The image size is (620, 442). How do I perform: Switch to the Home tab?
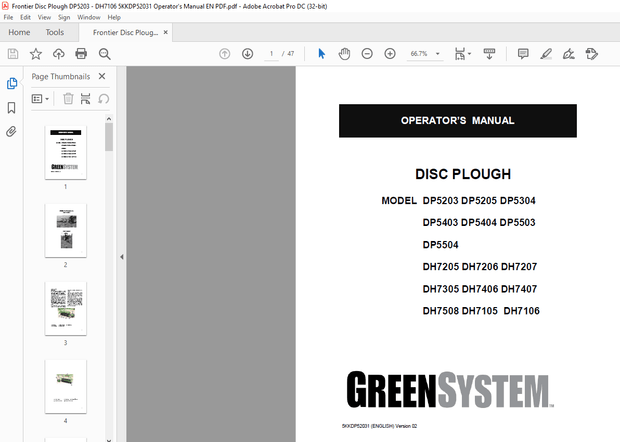(19, 32)
